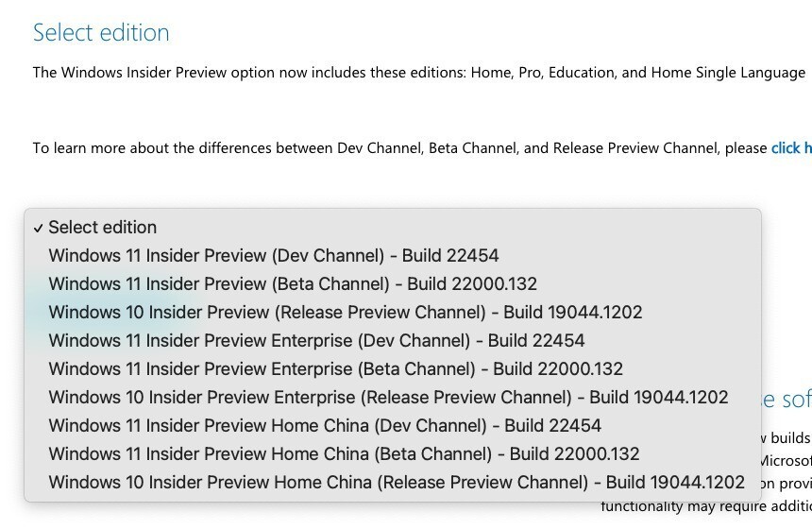Choose Windows 10 Insider Preview Enterprise Release Preview
812x529 pixels.
point(388,398)
